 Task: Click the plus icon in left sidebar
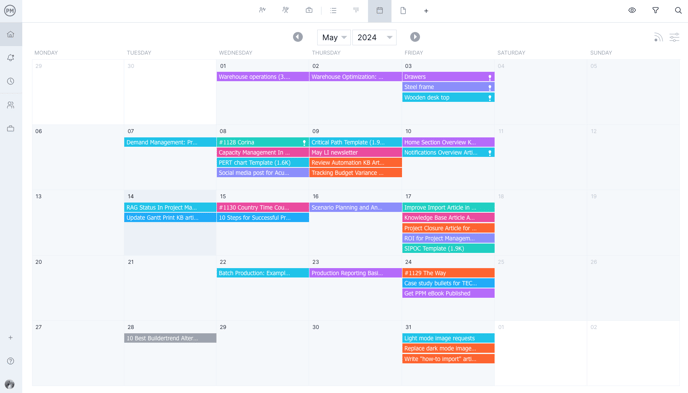click(x=11, y=338)
